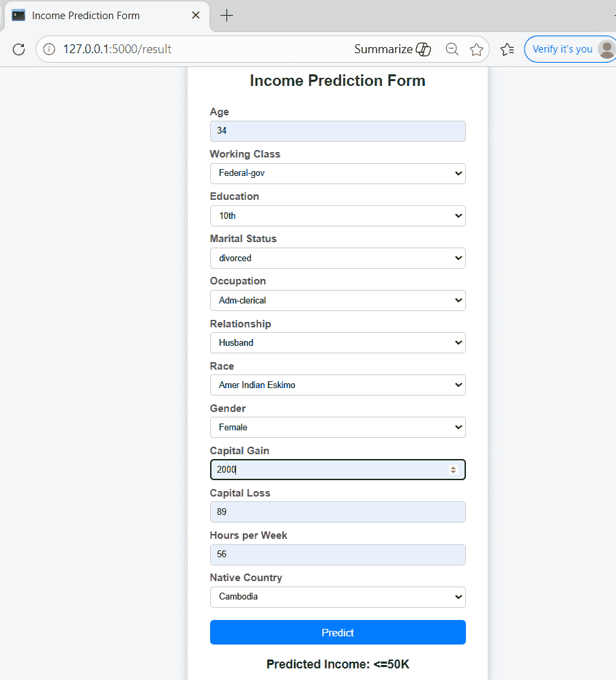Click the browser reload page icon

tap(19, 49)
